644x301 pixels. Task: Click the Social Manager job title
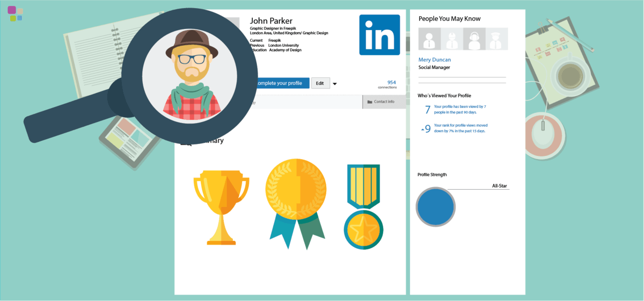[x=434, y=68]
